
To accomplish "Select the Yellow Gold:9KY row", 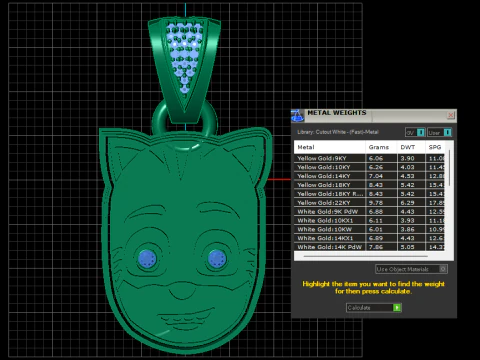I will tap(369, 158).
